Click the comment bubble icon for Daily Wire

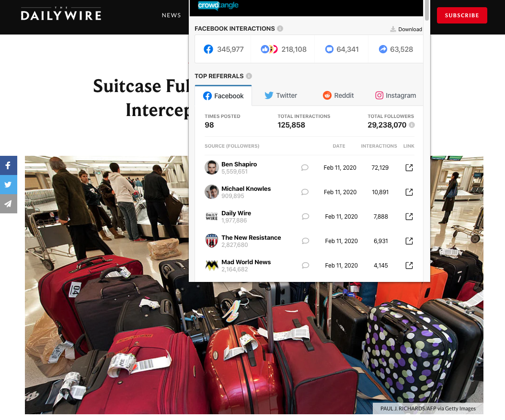tap(305, 217)
